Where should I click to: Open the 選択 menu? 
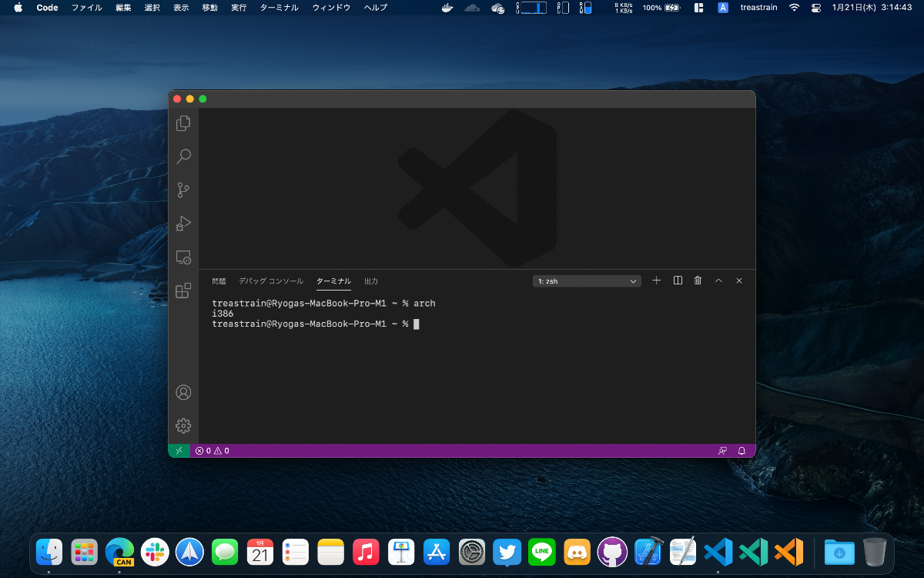click(x=152, y=8)
